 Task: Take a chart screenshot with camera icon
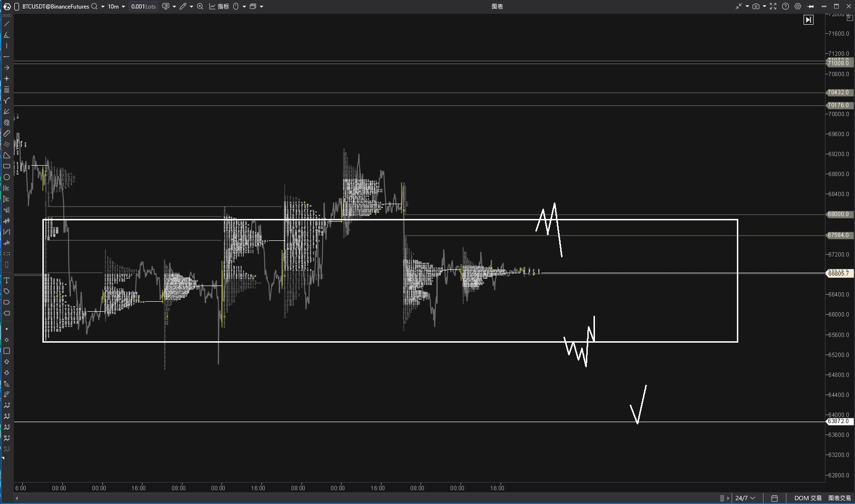pyautogui.click(x=756, y=6)
